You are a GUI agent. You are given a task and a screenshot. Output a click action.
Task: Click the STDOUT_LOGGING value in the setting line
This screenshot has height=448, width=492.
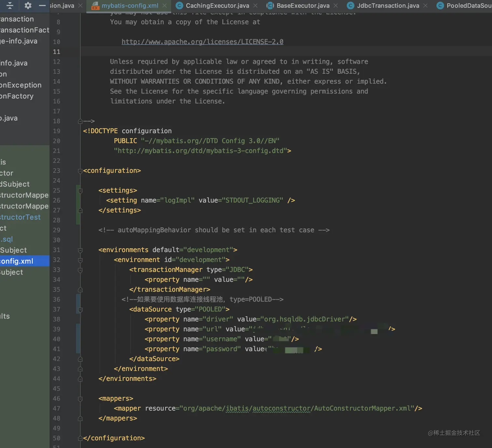(x=252, y=200)
